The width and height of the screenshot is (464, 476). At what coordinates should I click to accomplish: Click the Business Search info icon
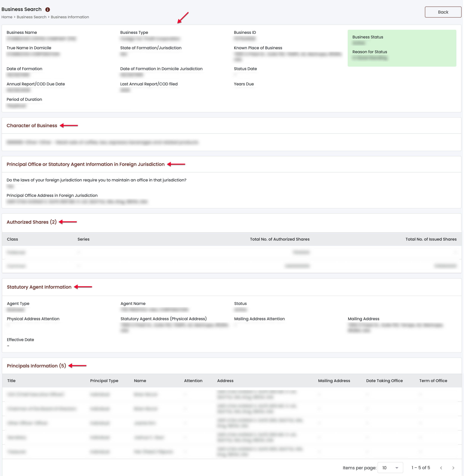tap(47, 9)
